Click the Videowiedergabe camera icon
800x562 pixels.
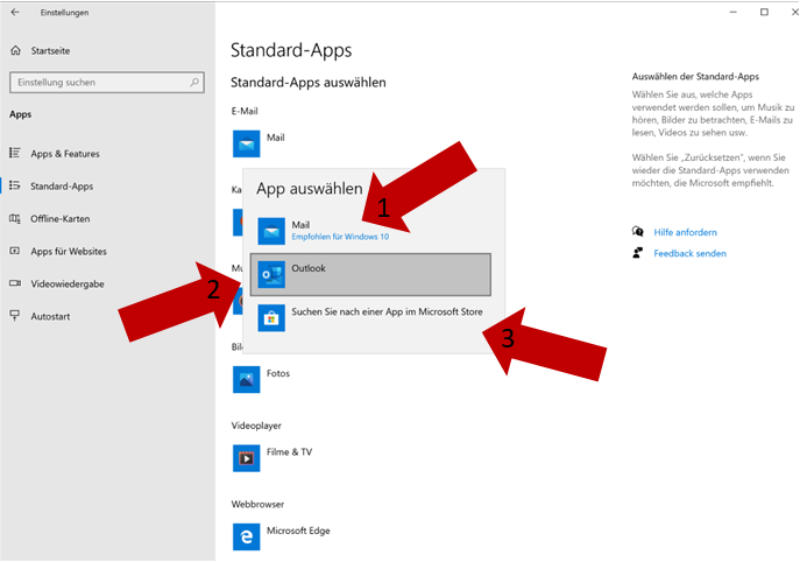tap(15, 284)
